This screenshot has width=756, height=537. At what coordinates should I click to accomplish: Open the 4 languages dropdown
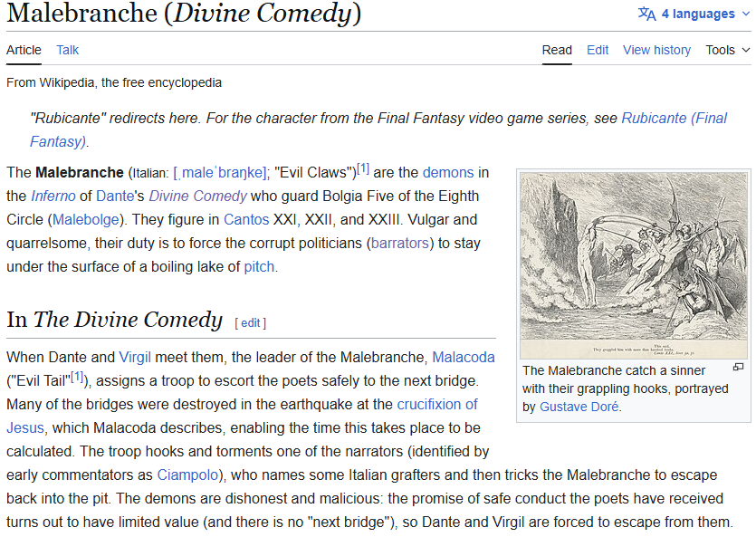[x=694, y=14]
